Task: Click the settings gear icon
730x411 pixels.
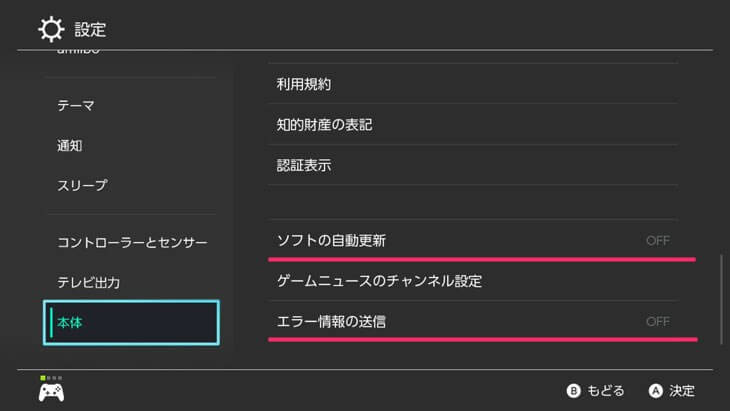Action: 51,29
